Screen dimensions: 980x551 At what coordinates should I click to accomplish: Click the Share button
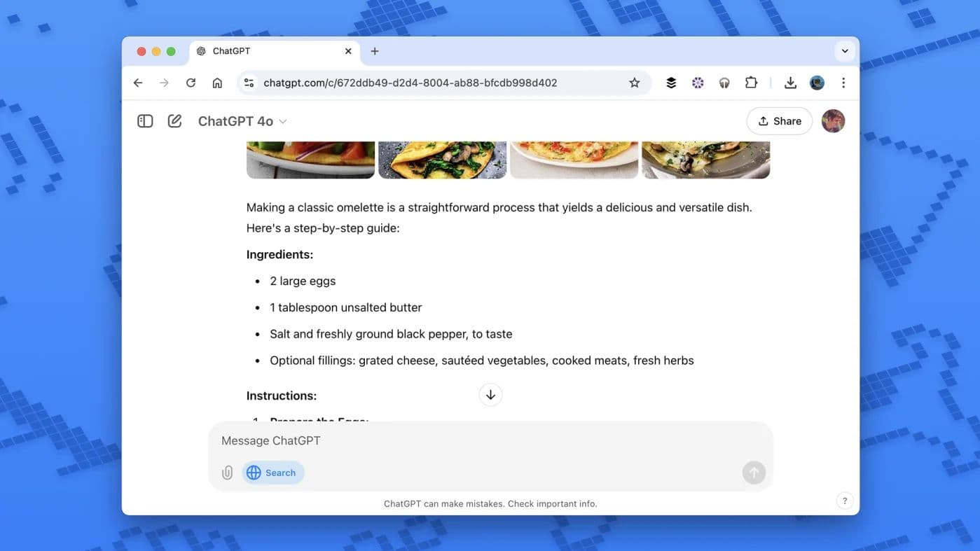click(x=779, y=121)
